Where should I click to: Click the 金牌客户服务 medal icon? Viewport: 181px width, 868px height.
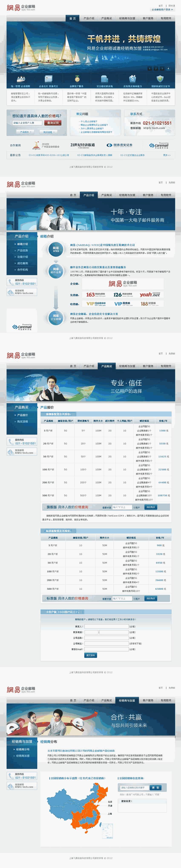77,78
